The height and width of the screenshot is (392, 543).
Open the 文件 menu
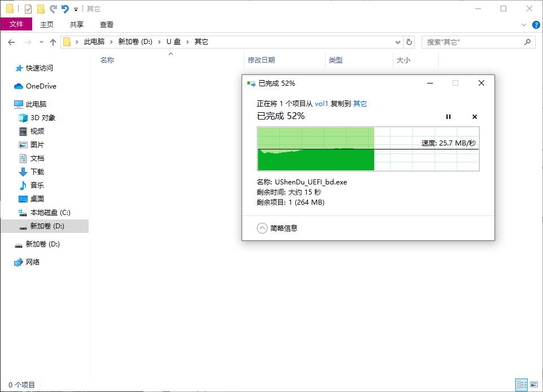pyautogui.click(x=17, y=24)
